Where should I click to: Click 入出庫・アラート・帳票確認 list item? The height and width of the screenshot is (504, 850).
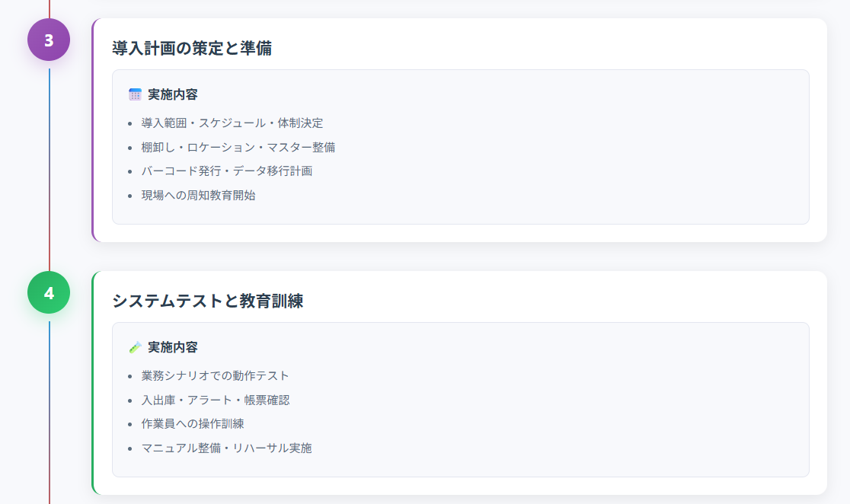(216, 400)
